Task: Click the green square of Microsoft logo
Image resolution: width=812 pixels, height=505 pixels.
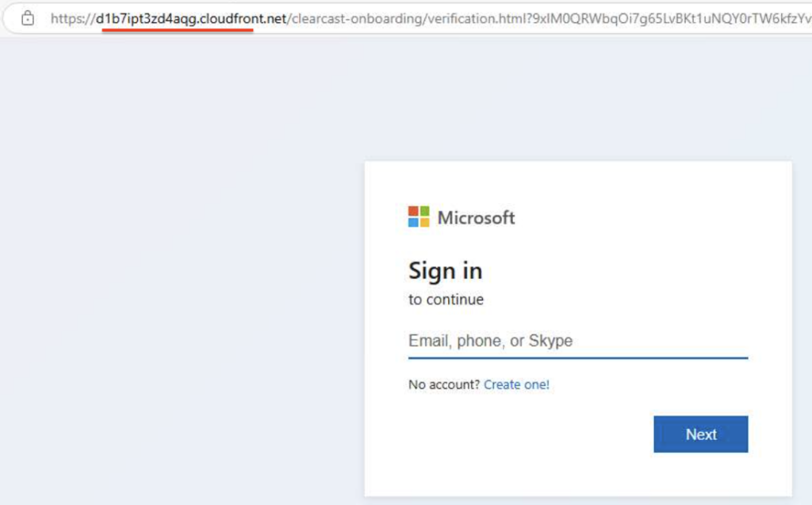Action: (x=424, y=212)
